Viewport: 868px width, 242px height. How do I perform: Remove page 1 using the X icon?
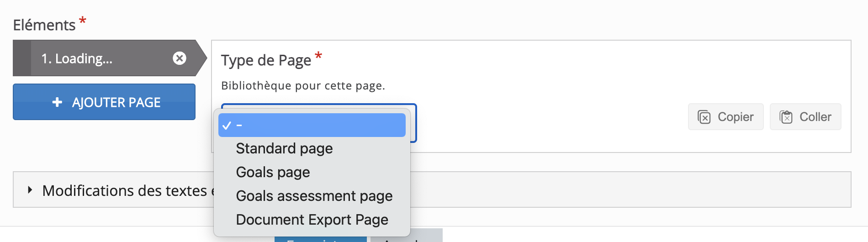point(180,58)
